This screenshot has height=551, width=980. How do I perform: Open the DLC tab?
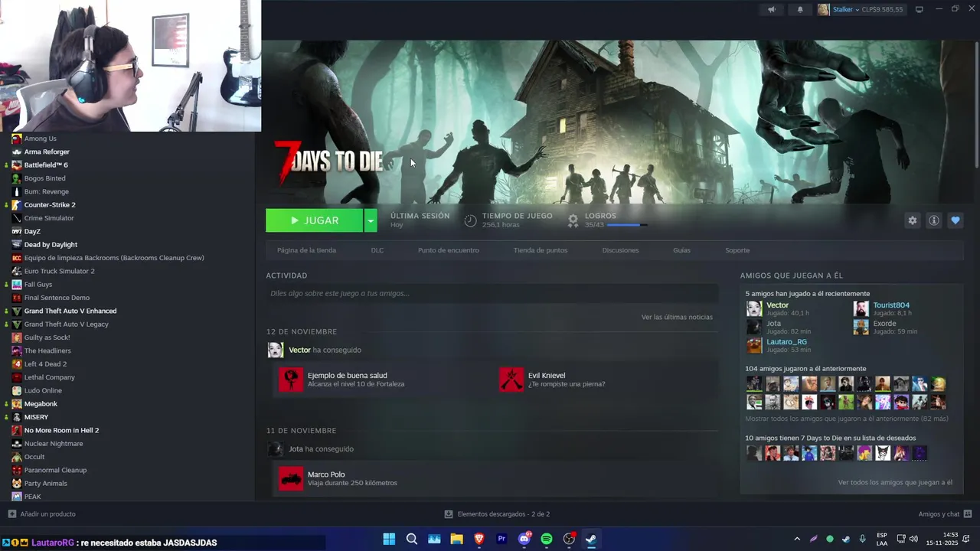click(377, 250)
